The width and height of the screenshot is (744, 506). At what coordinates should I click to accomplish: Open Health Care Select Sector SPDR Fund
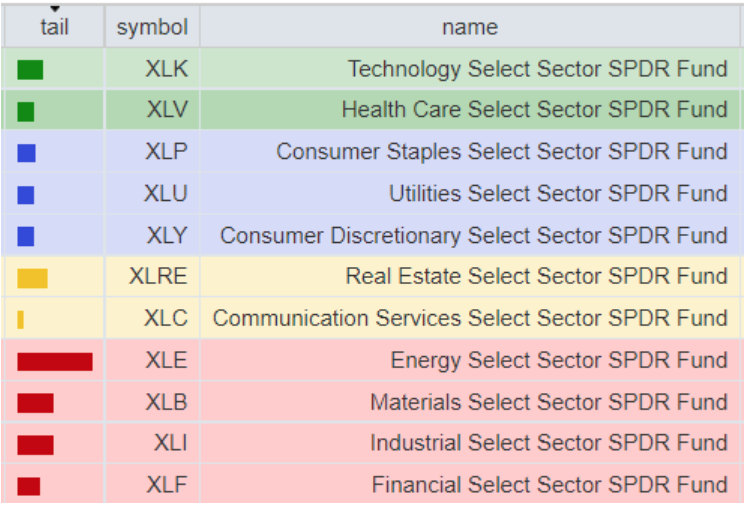(x=534, y=110)
